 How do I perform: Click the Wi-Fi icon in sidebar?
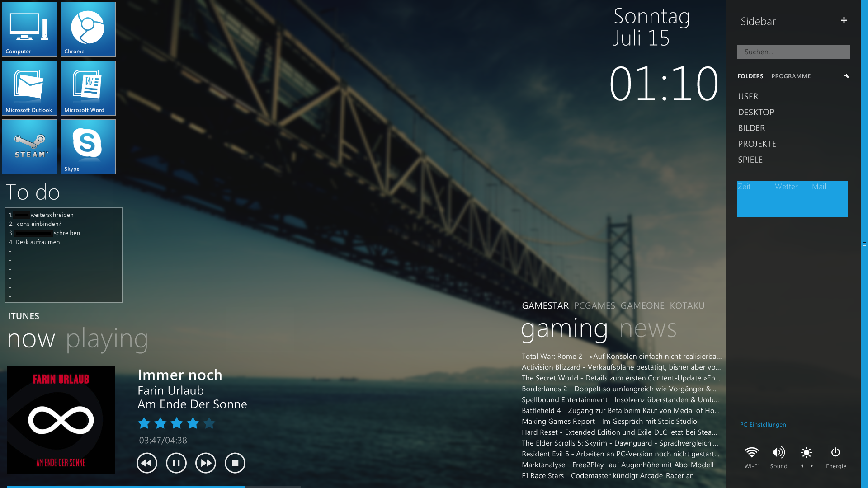point(751,453)
